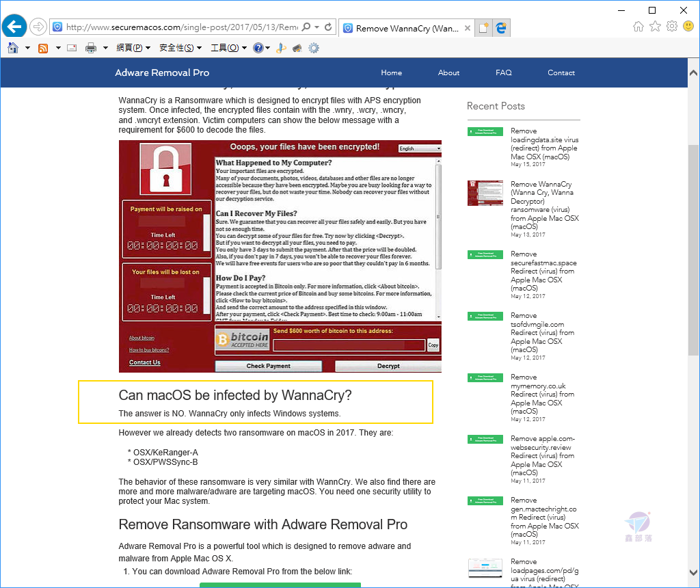Viewport: 700px width, 588px height.
Task: Open post Remove securefastmac.space Redirect
Action: (543, 271)
